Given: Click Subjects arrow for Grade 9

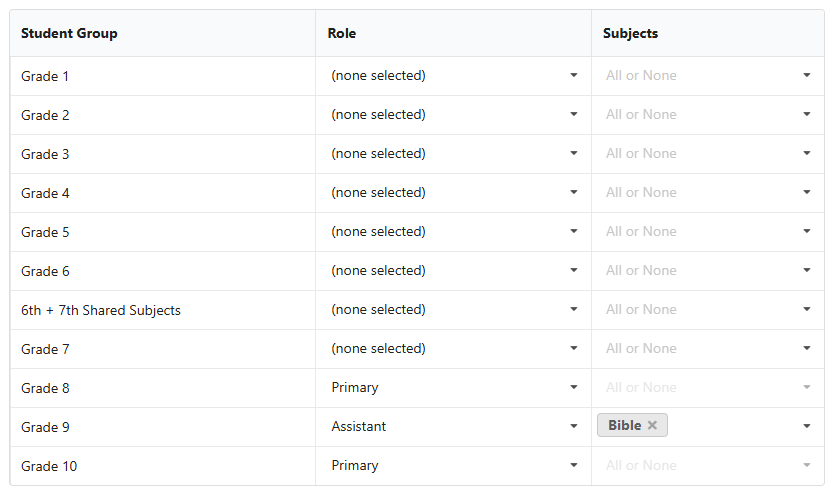Looking at the screenshot, I should click(807, 426).
